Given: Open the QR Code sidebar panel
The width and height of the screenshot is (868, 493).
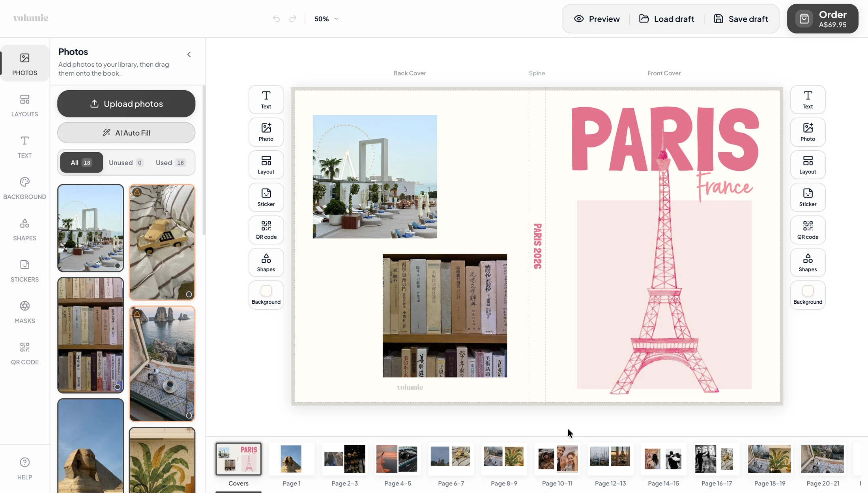Looking at the screenshot, I should [x=24, y=354].
